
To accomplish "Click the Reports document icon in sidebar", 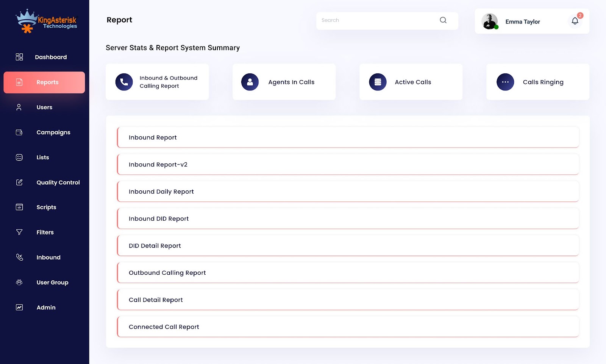I will 19,82.
